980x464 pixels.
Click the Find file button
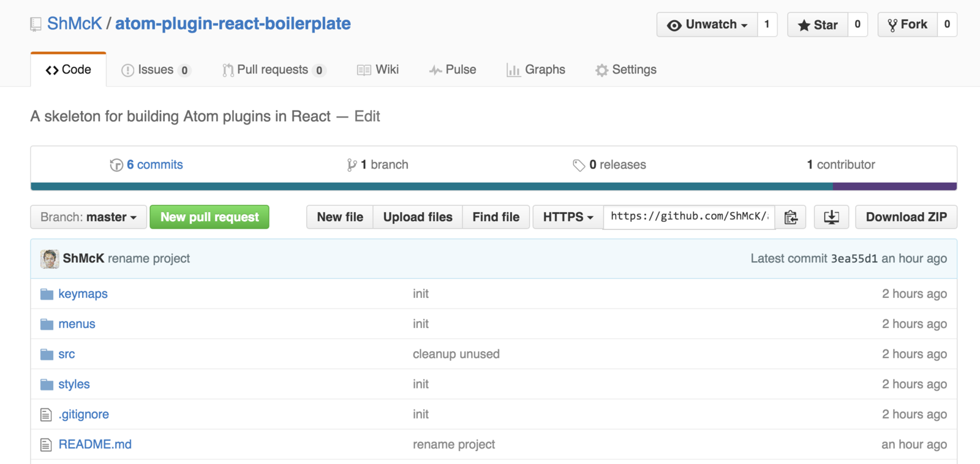point(496,217)
